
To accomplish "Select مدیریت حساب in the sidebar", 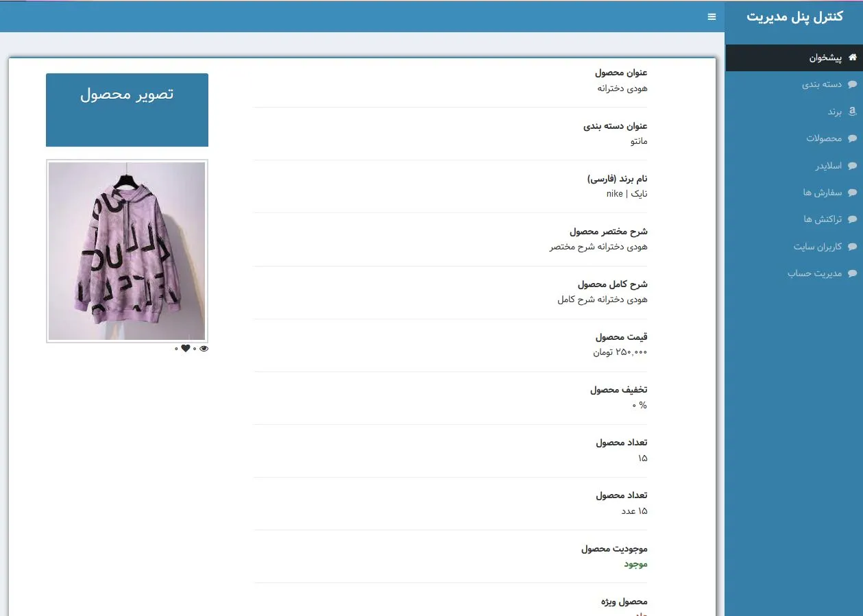I will click(x=814, y=273).
